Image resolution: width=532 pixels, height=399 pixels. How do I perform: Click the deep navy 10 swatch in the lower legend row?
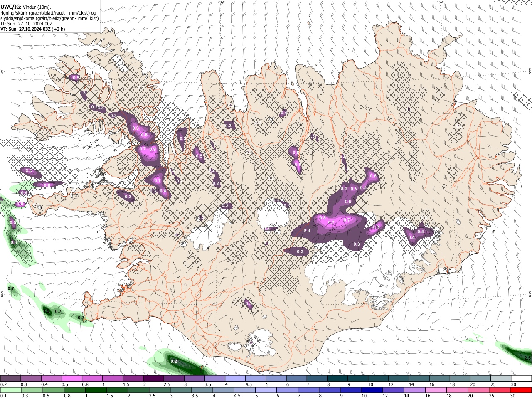pyautogui.click(x=372, y=390)
